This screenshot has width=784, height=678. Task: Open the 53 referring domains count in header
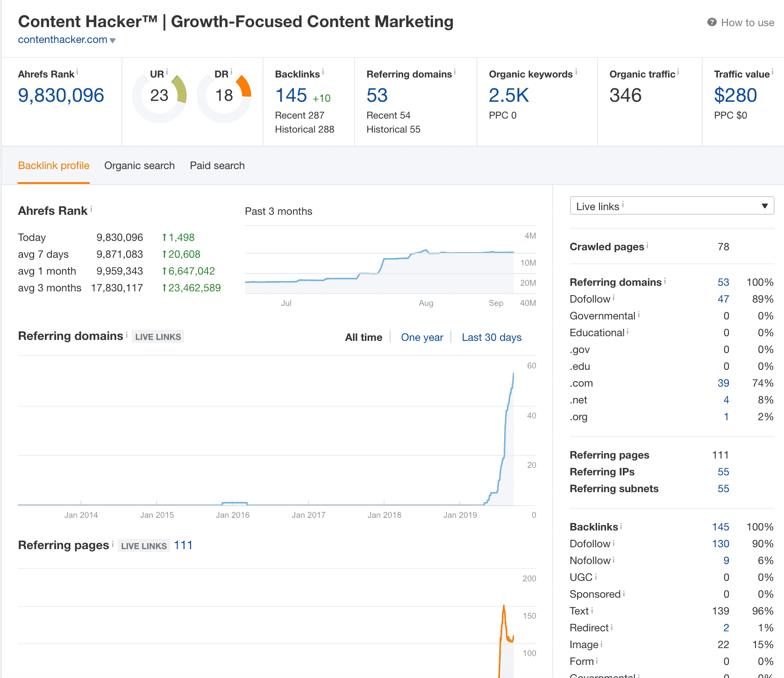pyautogui.click(x=377, y=95)
